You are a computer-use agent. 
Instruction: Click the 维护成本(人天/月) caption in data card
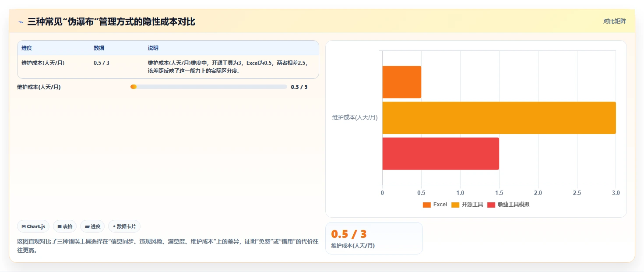tap(353, 245)
